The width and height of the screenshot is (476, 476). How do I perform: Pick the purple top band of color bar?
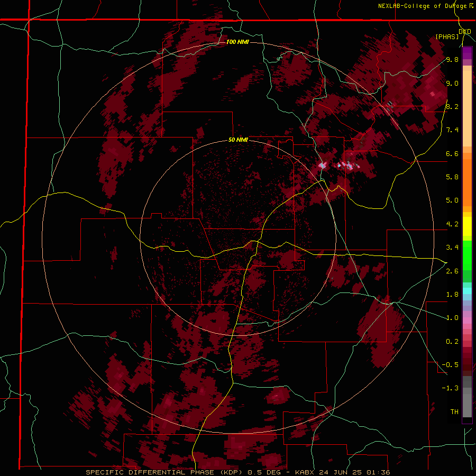point(467,52)
